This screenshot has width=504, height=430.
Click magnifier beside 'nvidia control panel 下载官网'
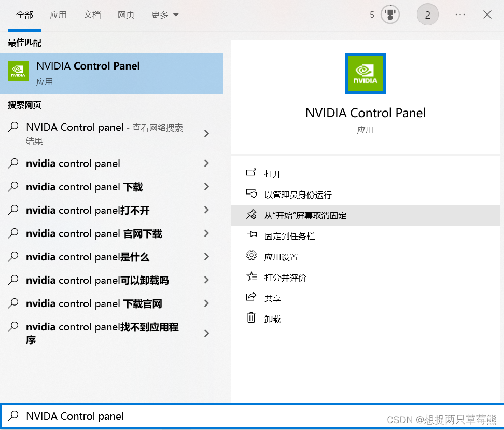coord(13,303)
